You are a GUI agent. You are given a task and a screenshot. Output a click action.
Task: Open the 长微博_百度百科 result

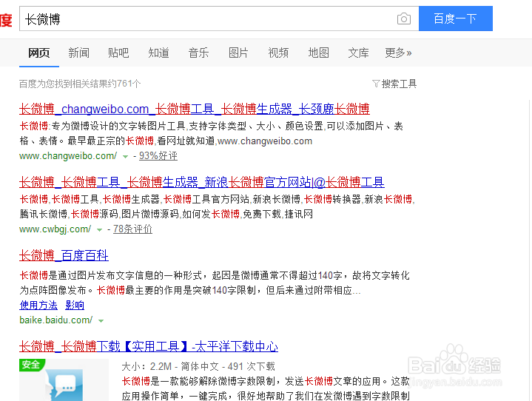[x=64, y=255]
